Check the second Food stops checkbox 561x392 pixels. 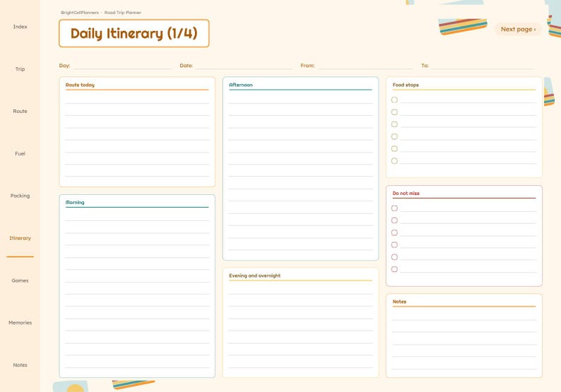pyautogui.click(x=394, y=112)
